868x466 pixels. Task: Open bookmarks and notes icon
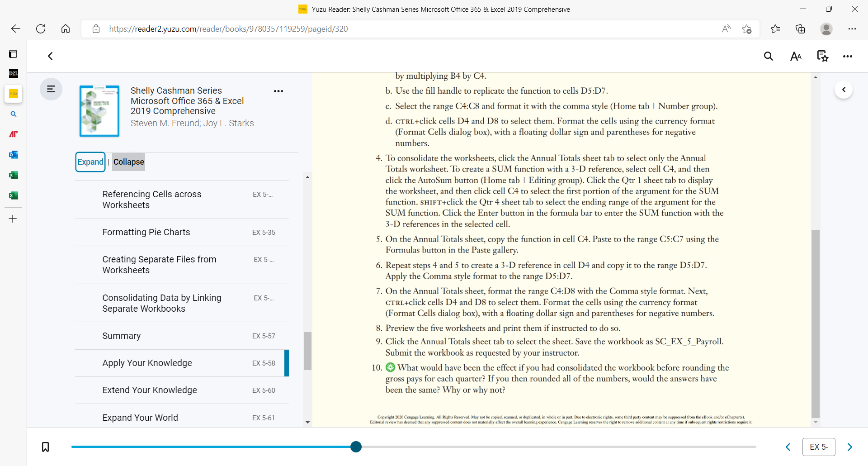tap(823, 56)
